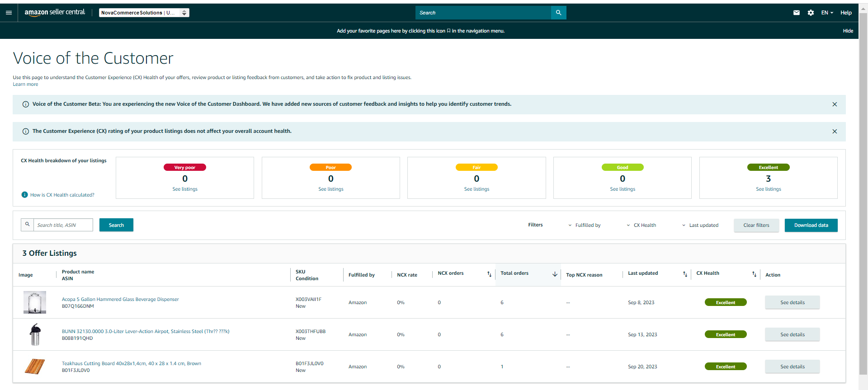The width and height of the screenshot is (868, 390).
Task: Click the Sep 8, 2023 date cell
Action: coord(641,302)
